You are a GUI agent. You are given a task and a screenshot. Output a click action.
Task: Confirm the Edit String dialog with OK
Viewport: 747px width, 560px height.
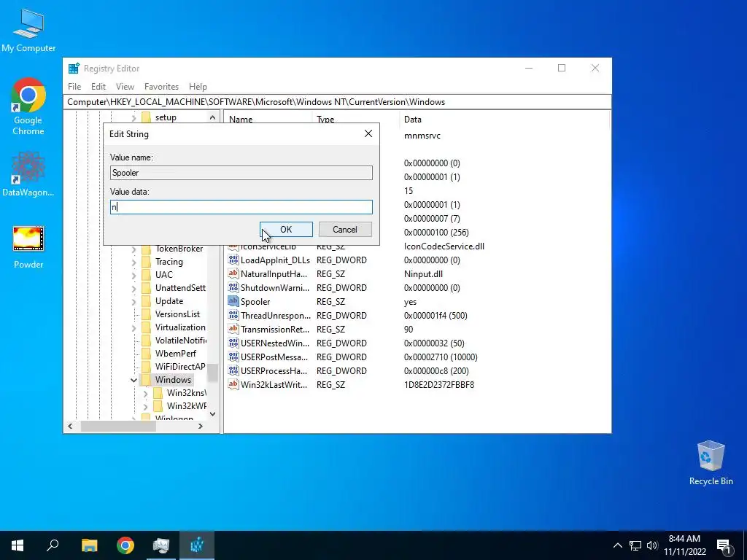coord(286,230)
